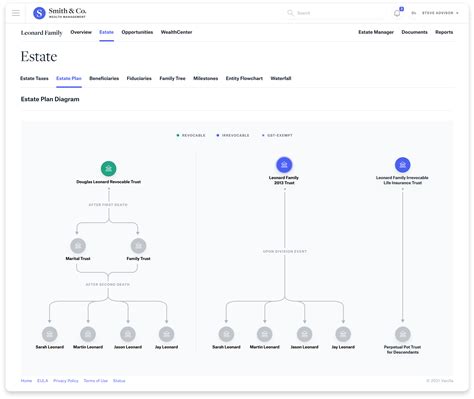The height and width of the screenshot is (399, 474).
Task: Focus the Search input field
Action: click(x=337, y=13)
